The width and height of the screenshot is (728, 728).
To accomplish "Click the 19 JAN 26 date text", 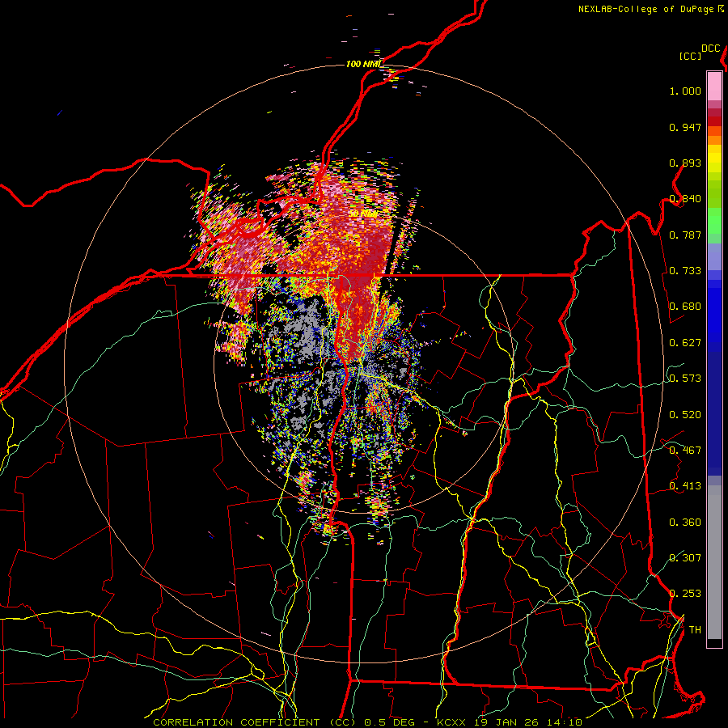I will point(506,722).
